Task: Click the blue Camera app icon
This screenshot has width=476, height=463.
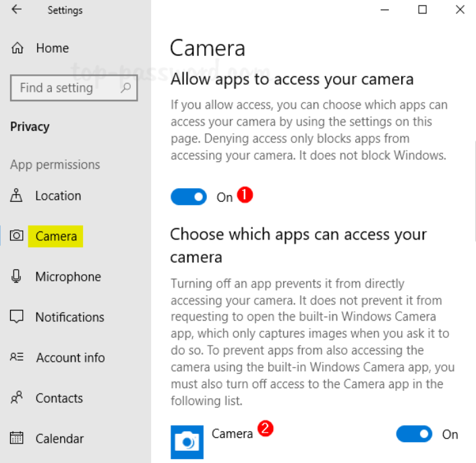Action: tap(187, 442)
